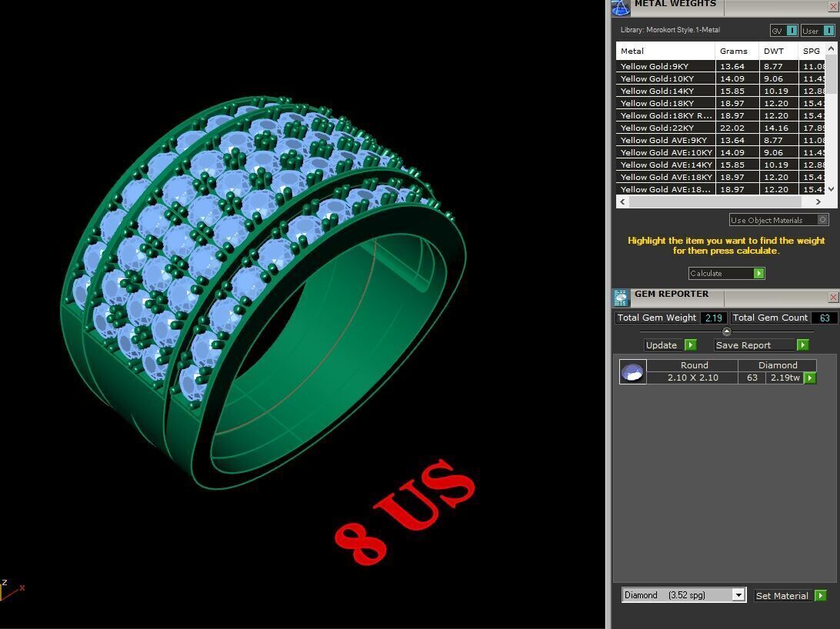Viewport: 840px width, 629px height.
Task: Click the 22.02 grams value cell
Action: (x=737, y=128)
